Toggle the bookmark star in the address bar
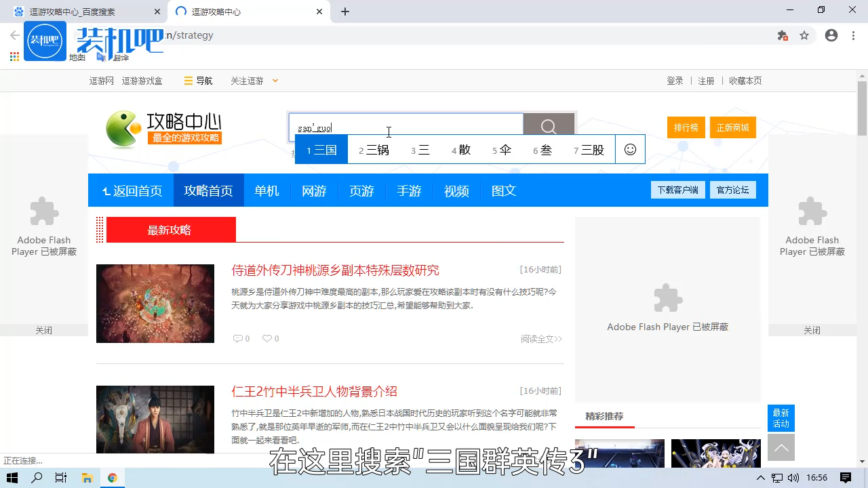The image size is (868, 488). coord(805,35)
